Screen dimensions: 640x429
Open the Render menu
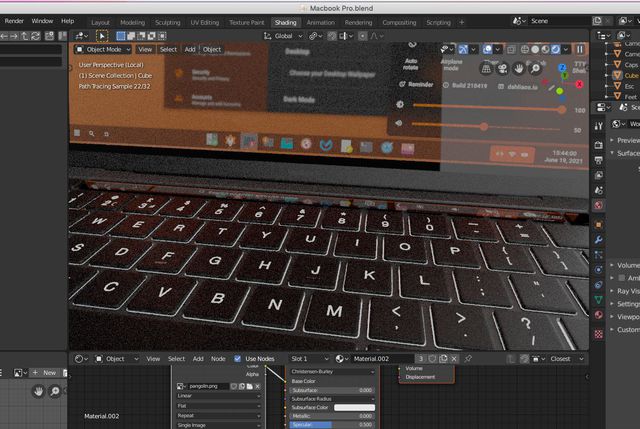coord(14,21)
